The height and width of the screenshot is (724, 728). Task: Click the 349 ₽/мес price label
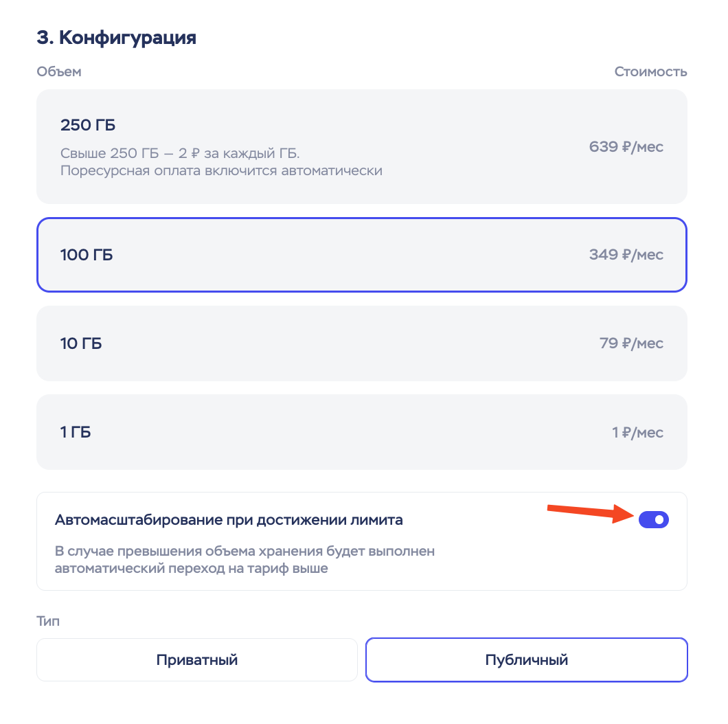tap(626, 255)
